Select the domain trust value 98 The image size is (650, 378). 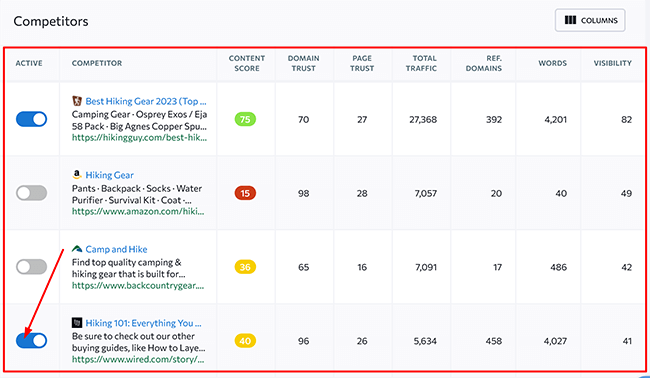[303, 193]
